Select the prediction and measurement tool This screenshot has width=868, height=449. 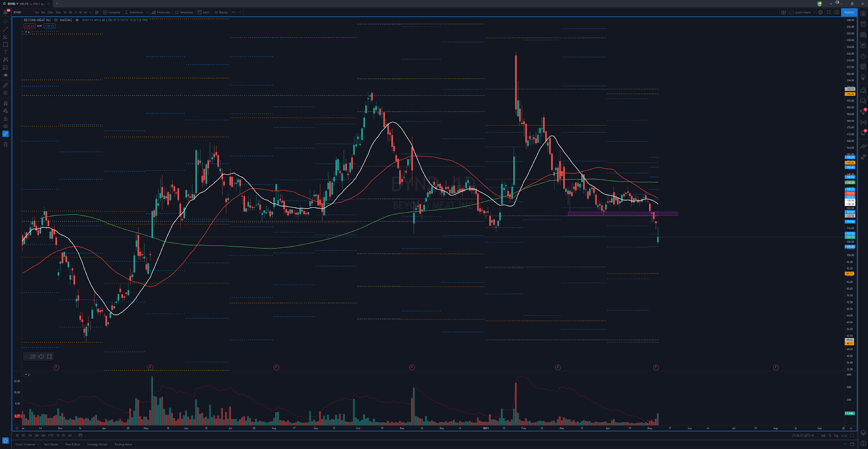(x=5, y=68)
